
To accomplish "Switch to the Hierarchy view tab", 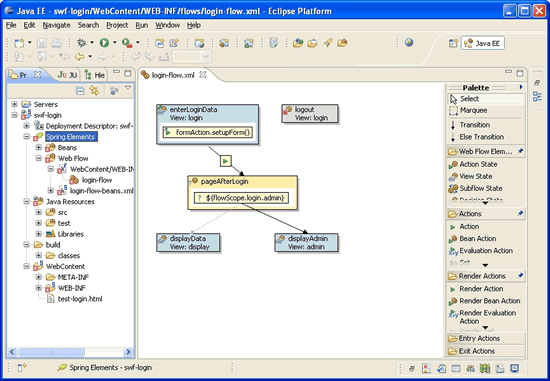I will point(95,75).
